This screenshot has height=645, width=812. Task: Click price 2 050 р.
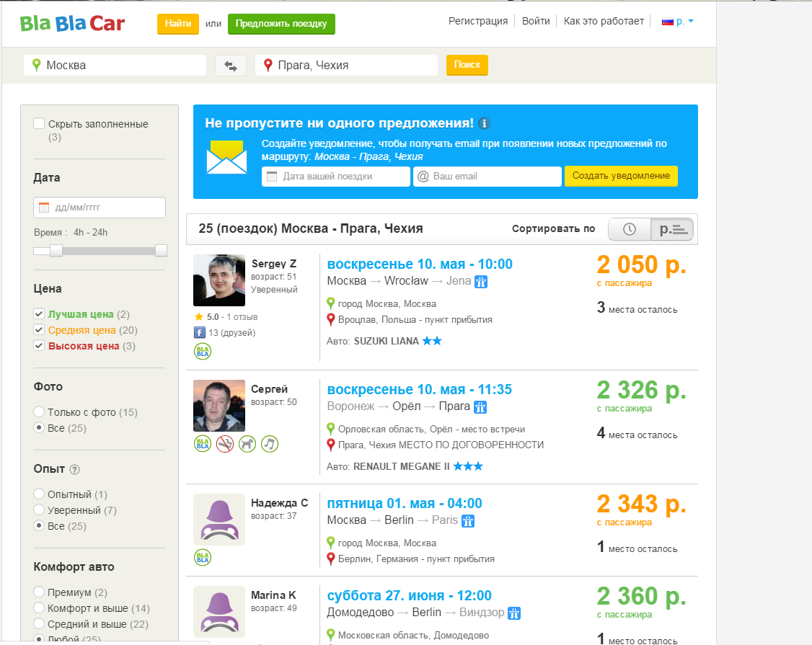[x=641, y=264]
